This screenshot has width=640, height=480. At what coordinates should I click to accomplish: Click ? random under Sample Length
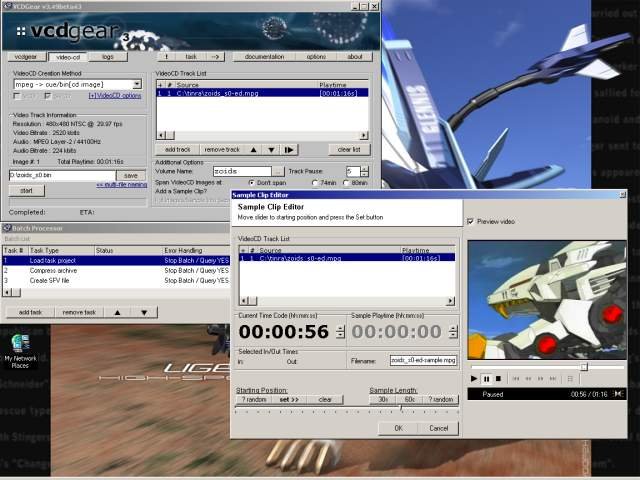point(441,400)
